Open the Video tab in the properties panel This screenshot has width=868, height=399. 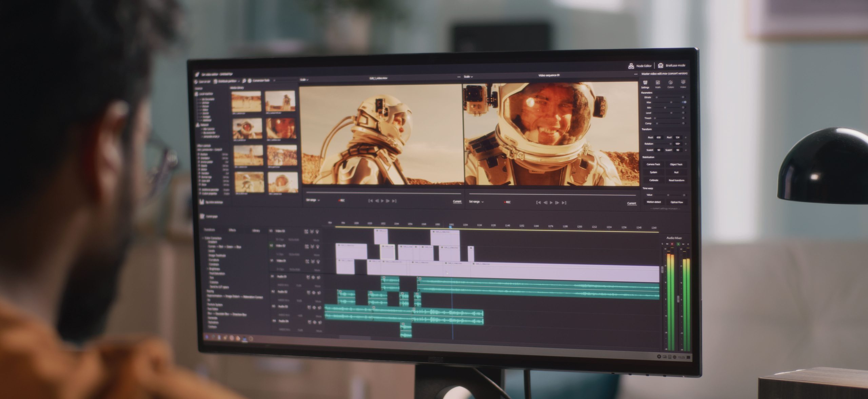click(683, 84)
